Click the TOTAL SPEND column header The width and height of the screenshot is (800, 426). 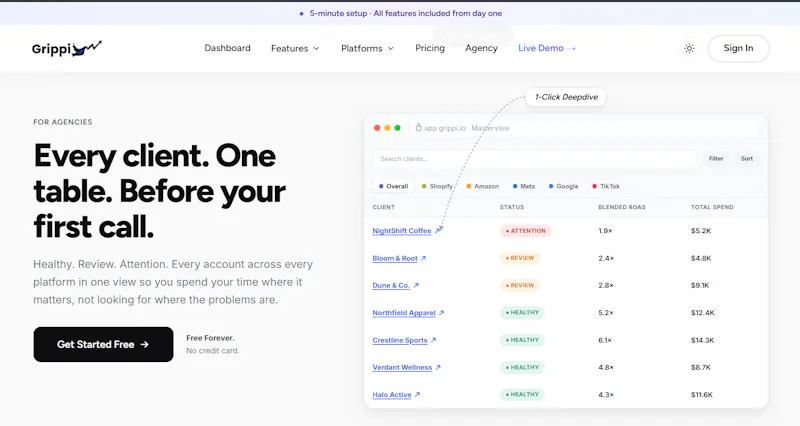click(x=712, y=207)
